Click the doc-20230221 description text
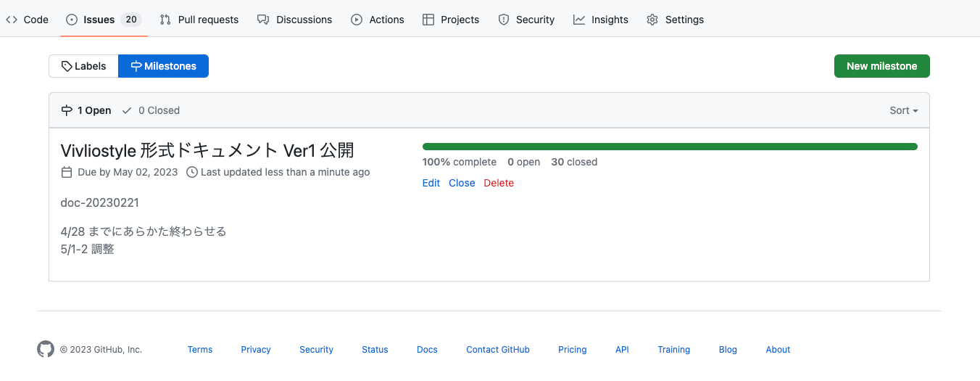 click(x=100, y=202)
